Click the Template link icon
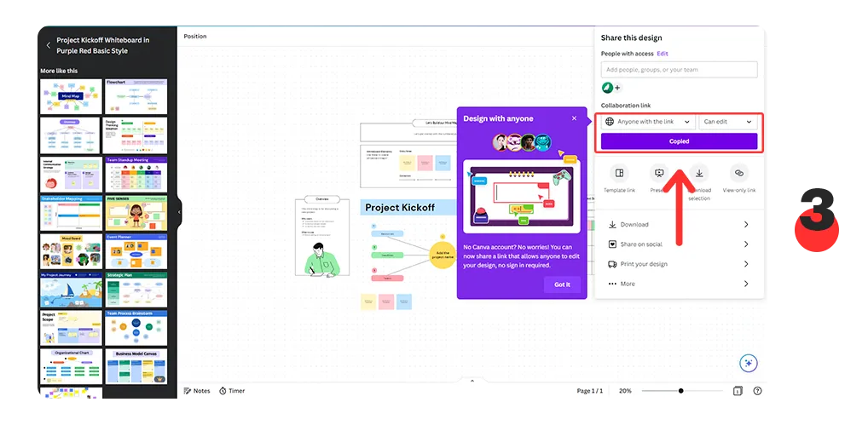 click(619, 173)
